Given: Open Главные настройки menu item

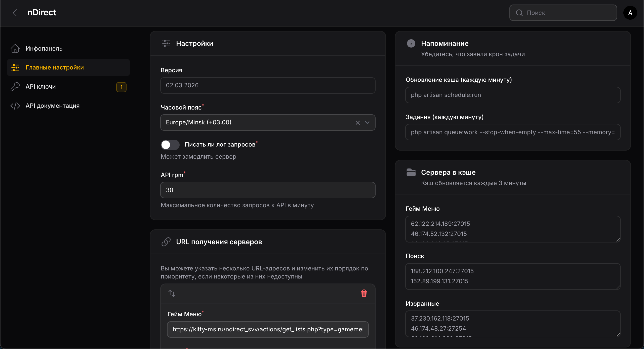Looking at the screenshot, I should tap(55, 67).
